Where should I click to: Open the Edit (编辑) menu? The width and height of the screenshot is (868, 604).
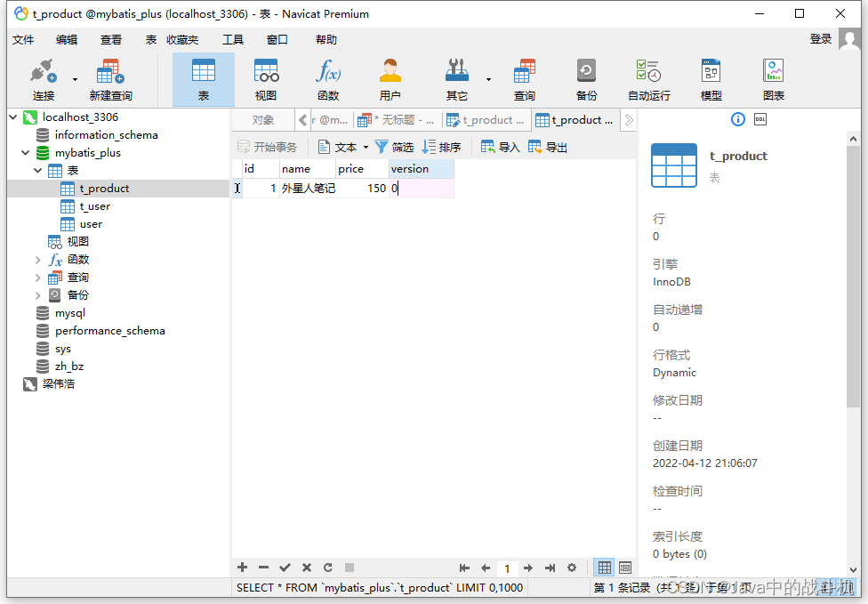[67, 40]
